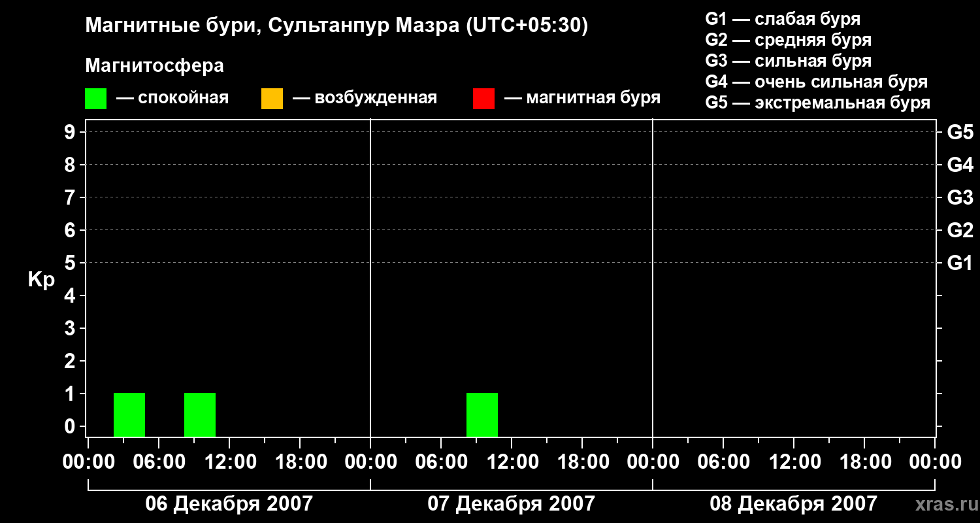Click the 'G1' label on the right axis
The width and height of the screenshot is (980, 523).
(960, 263)
